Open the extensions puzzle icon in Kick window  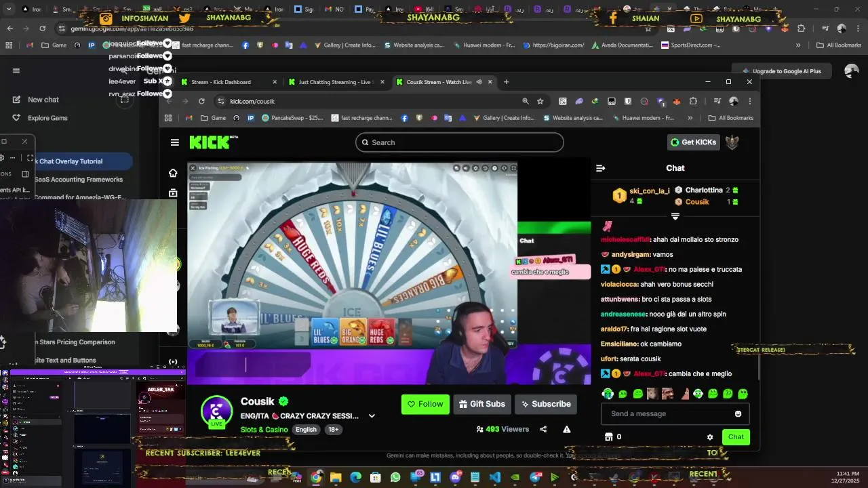pos(693,101)
